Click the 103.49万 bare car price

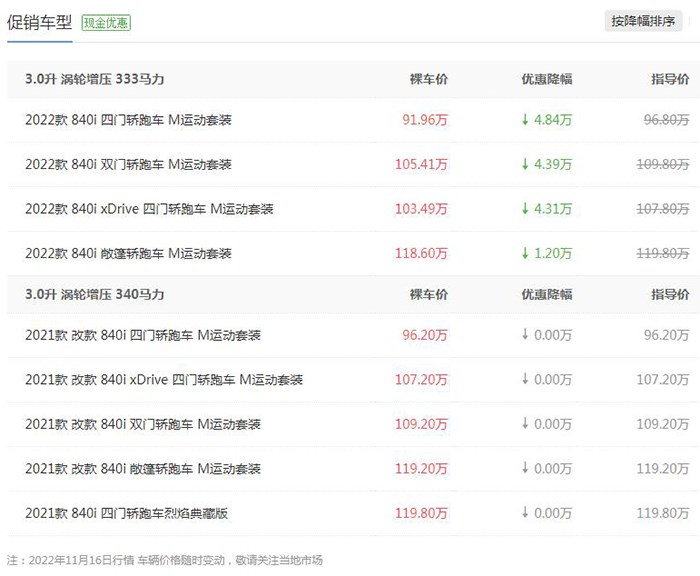point(421,209)
